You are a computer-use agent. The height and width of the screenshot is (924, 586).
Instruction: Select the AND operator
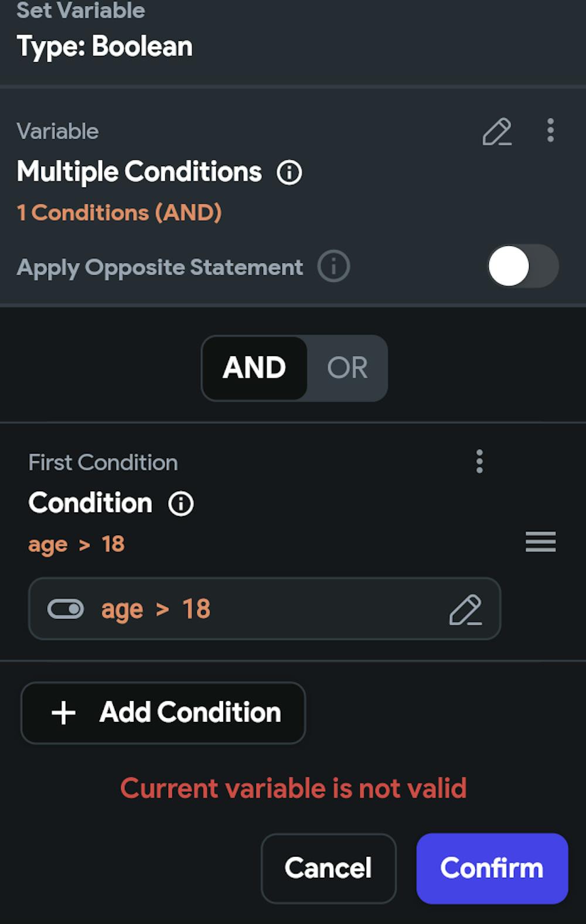click(254, 368)
